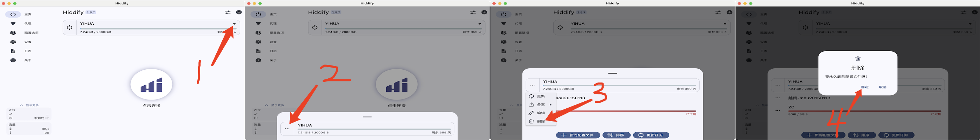Open the three-dots menu for YIHUA in second window
This screenshot has width=980, height=140.
pyautogui.click(x=287, y=129)
